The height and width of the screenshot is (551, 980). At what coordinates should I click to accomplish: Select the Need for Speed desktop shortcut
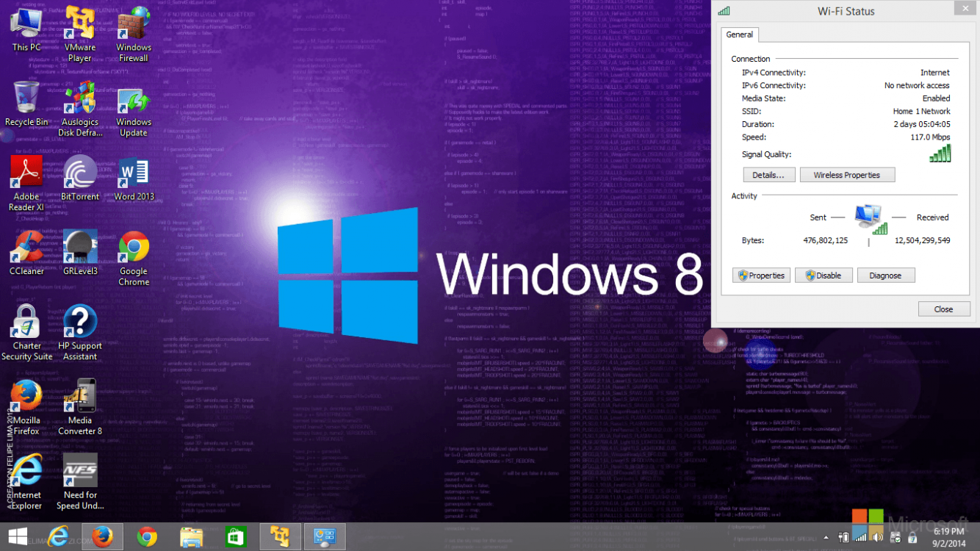pos(79,482)
